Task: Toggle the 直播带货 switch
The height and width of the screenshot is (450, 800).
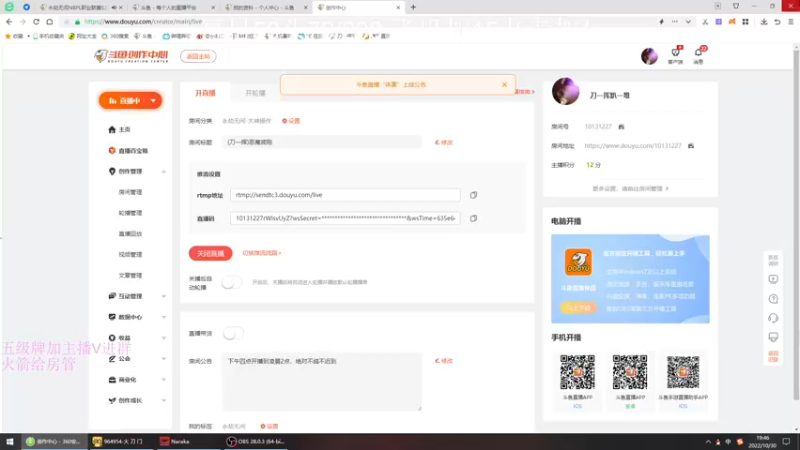Action: [233, 333]
